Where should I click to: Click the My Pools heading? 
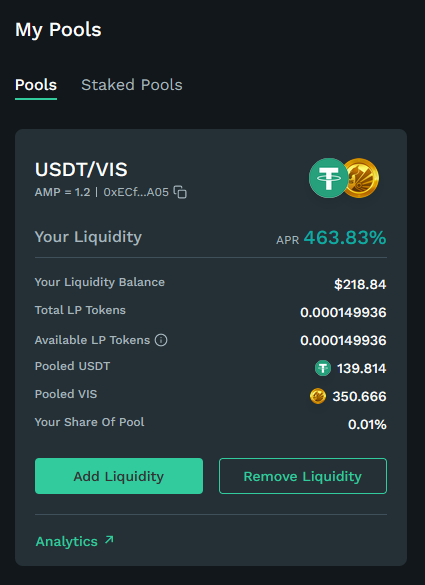tap(58, 29)
